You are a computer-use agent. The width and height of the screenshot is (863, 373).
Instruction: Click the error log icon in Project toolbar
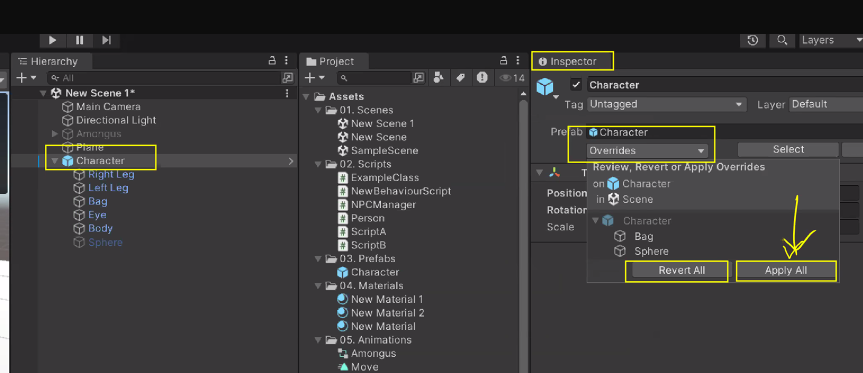click(482, 78)
